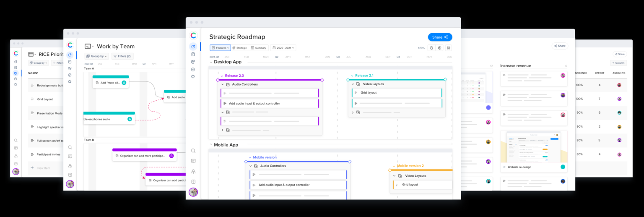Collapse Mobile version group
This screenshot has width=644, height=217.
pos(250,157)
